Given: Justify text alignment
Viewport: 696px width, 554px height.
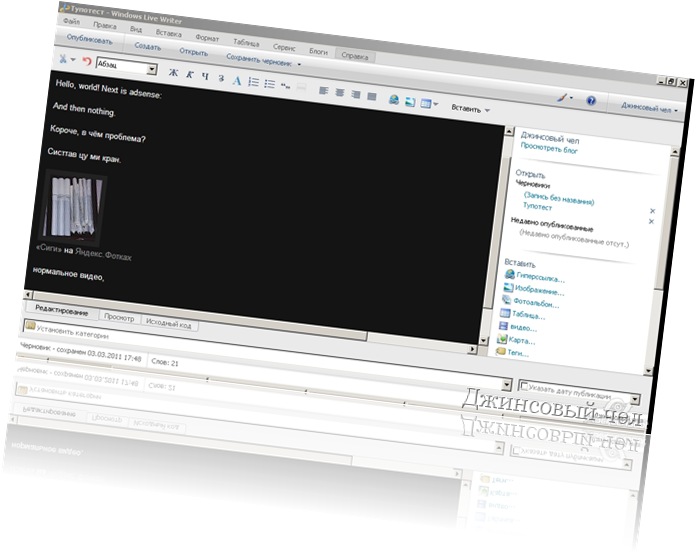Looking at the screenshot, I should 372,96.
